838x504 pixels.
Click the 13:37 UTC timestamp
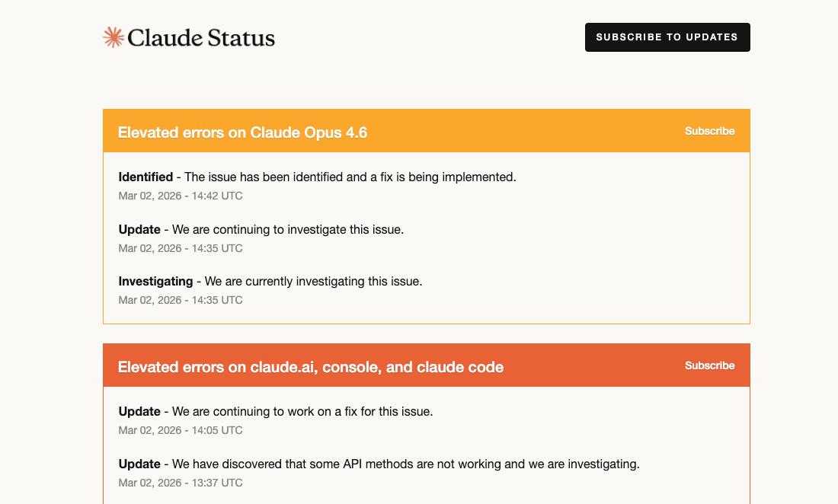point(181,483)
